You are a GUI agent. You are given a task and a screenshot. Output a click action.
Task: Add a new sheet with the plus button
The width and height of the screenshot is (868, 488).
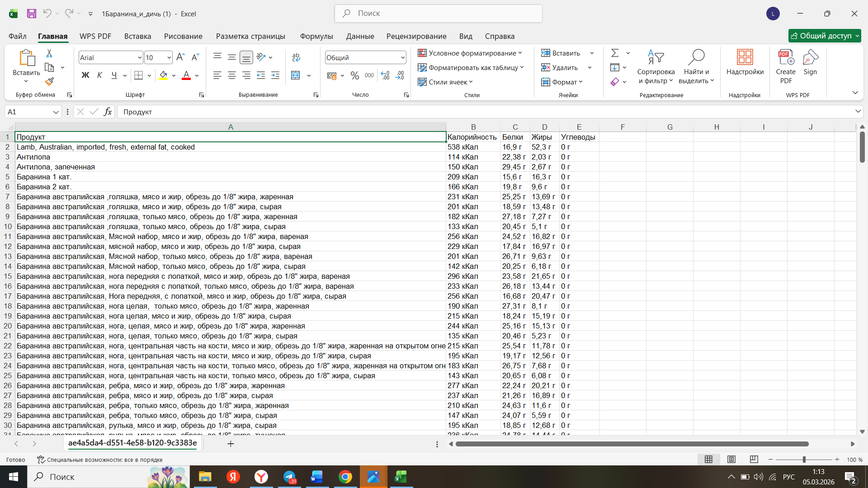pyautogui.click(x=231, y=444)
